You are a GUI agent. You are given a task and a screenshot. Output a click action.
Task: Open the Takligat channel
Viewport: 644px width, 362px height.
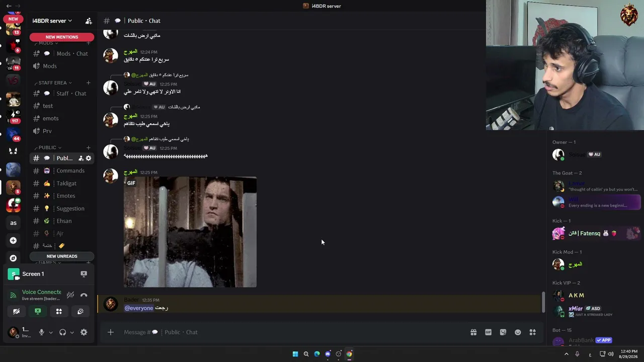coord(62,184)
